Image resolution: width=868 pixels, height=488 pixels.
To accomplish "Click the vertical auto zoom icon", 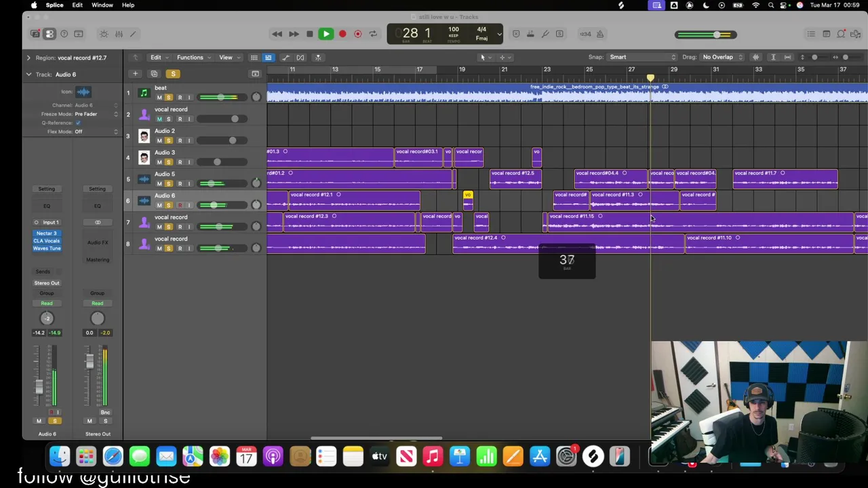I will [x=773, y=58].
